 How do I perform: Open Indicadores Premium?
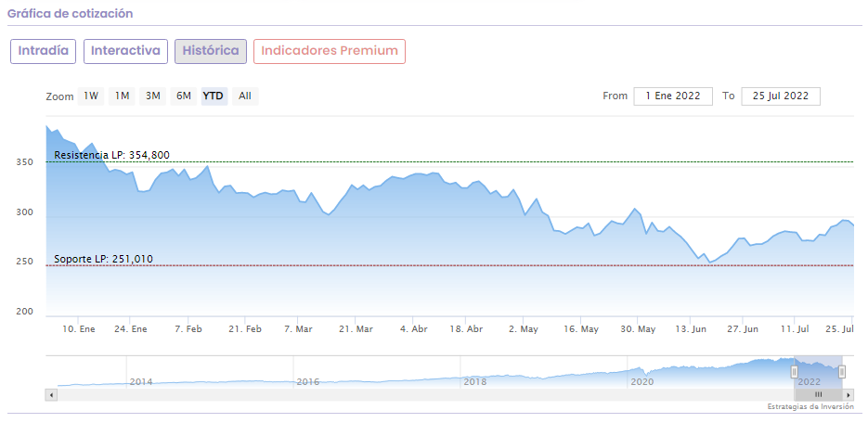coord(330,51)
